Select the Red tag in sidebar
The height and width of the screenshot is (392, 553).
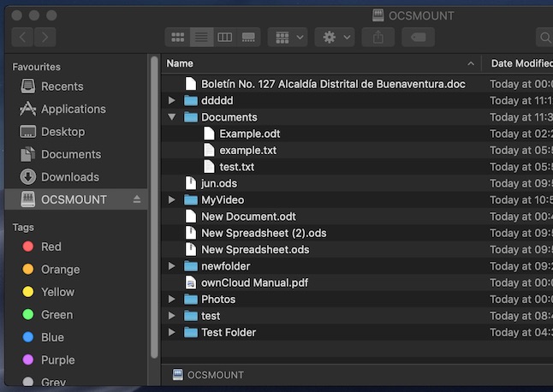[51, 246]
